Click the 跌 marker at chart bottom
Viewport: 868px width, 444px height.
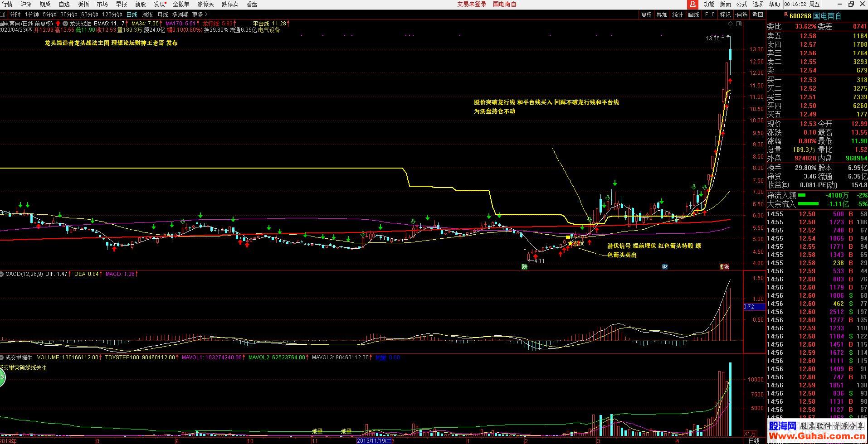coord(525,266)
